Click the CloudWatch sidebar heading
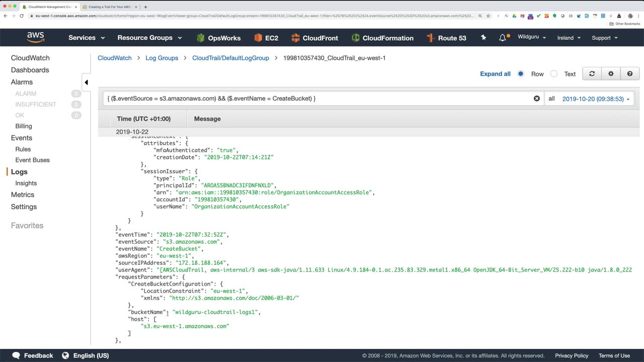Screen dimensions: 644x362 click(x=30, y=58)
